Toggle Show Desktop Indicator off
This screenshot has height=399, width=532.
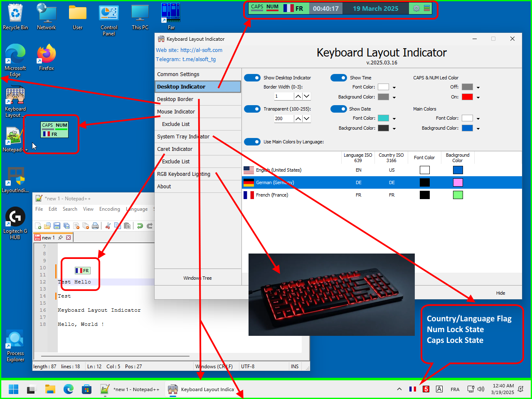coord(252,78)
